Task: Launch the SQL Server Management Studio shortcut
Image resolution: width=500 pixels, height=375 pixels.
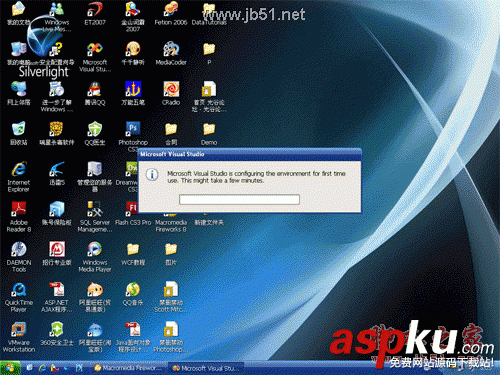Action: [x=95, y=209]
